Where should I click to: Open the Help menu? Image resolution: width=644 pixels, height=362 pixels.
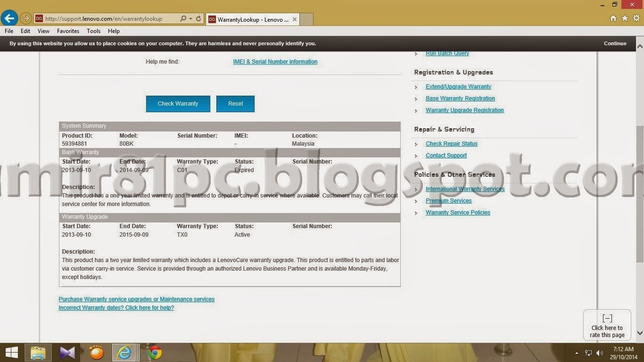(x=114, y=31)
